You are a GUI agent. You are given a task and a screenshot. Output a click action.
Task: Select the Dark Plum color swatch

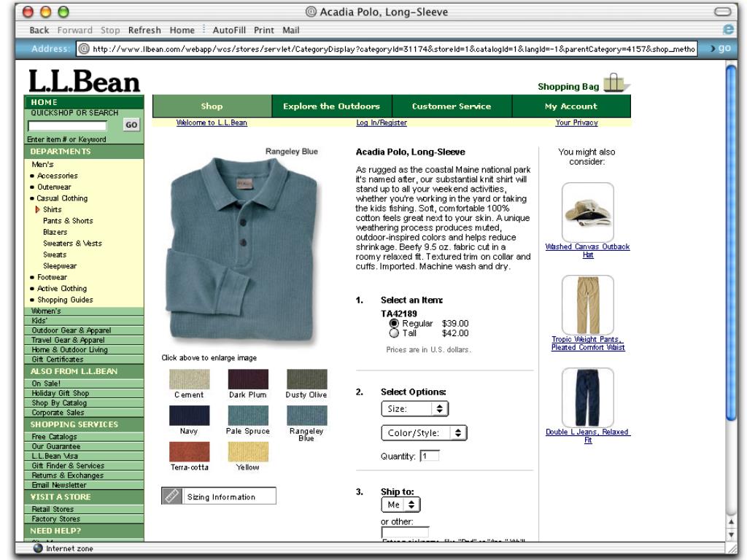pos(248,379)
